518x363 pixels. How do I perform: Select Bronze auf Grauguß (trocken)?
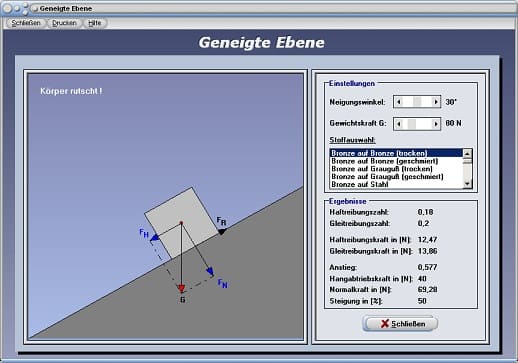coord(396,169)
